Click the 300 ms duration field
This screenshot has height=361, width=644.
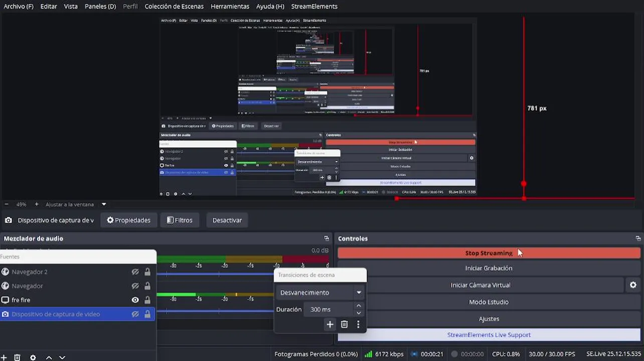pyautogui.click(x=329, y=309)
